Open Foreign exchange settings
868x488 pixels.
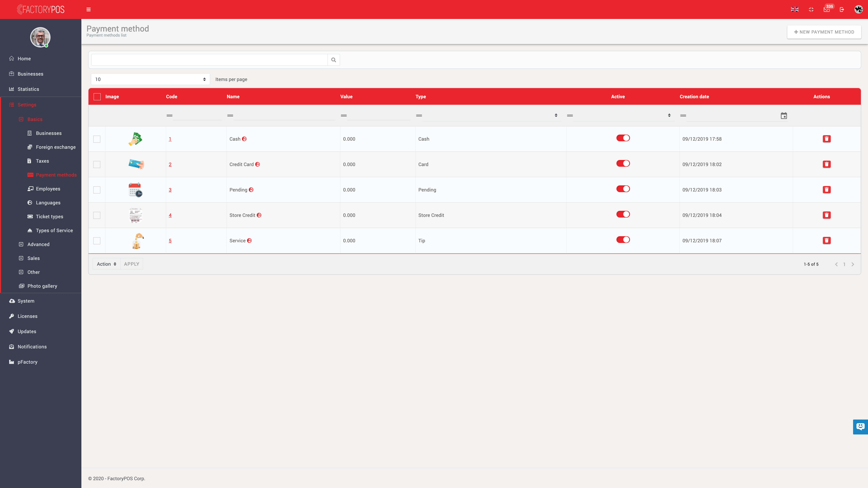56,147
